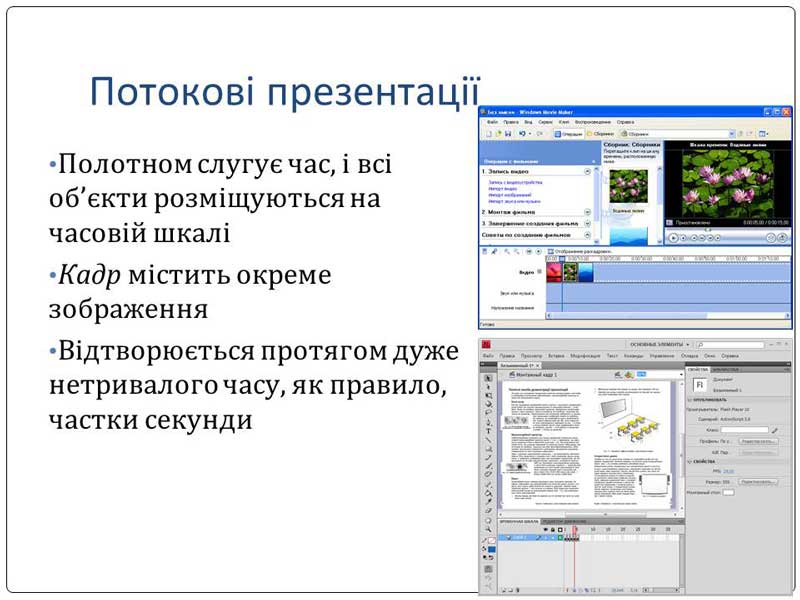Click the Save project icon in Movie Maker toolbar
The width and height of the screenshot is (800, 600).
507,133
